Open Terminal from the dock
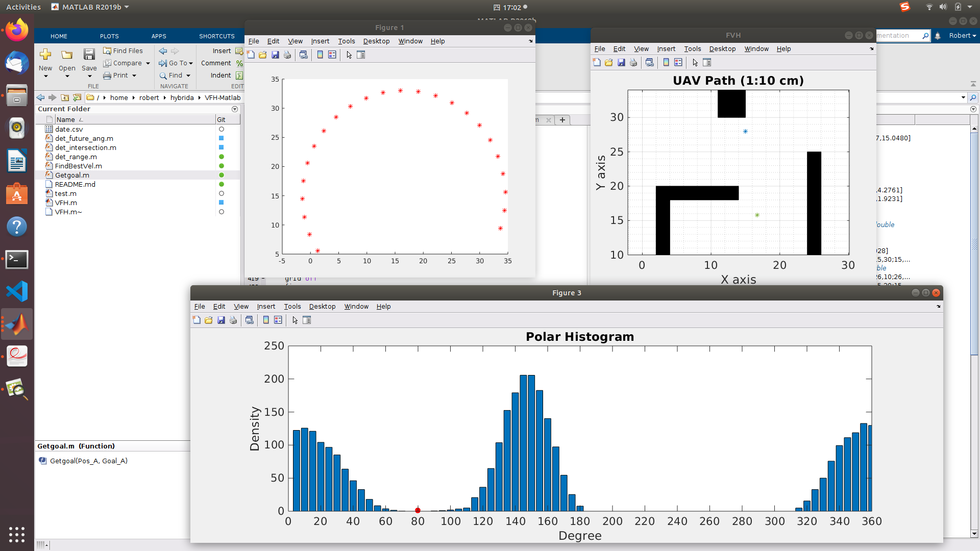This screenshot has height=551, width=980. click(x=17, y=259)
